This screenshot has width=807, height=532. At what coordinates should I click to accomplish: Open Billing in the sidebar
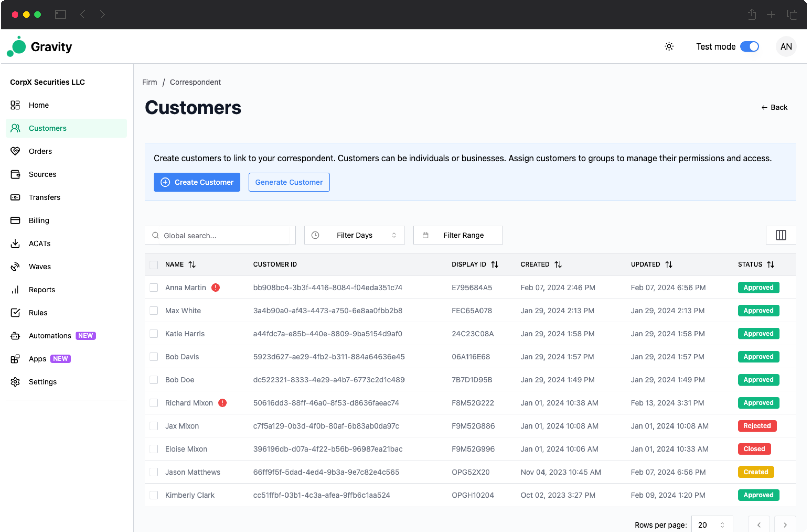[x=66, y=221]
